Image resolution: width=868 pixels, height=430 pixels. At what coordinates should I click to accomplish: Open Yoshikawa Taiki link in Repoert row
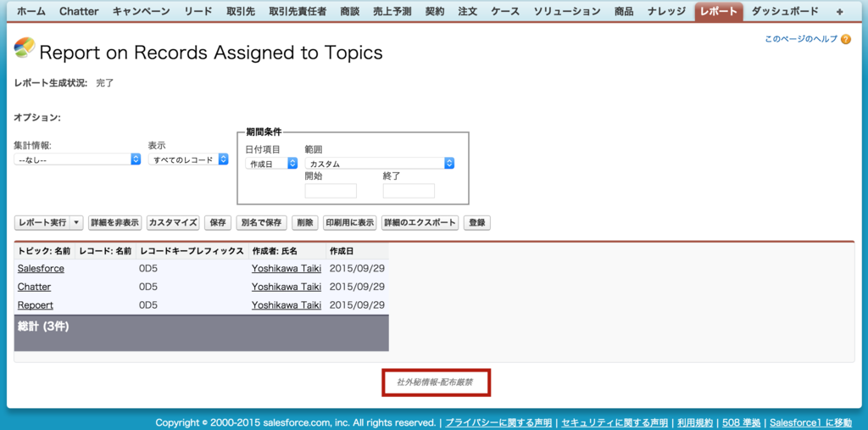click(287, 304)
